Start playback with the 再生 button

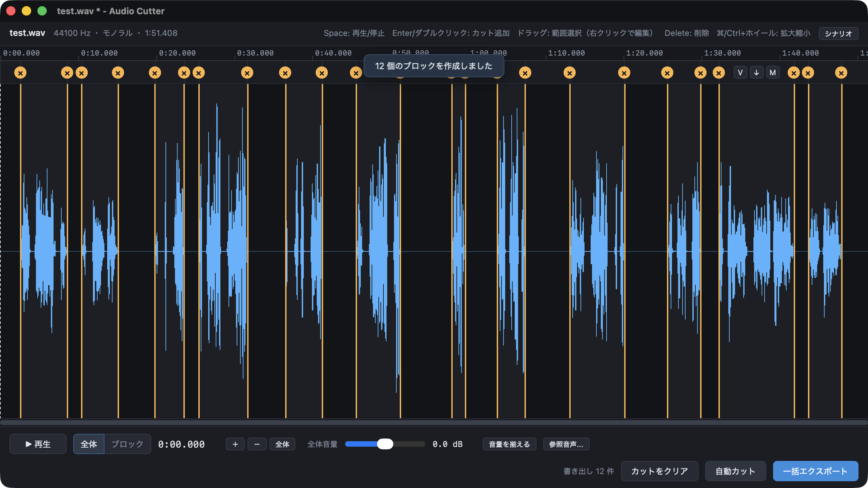tap(38, 444)
